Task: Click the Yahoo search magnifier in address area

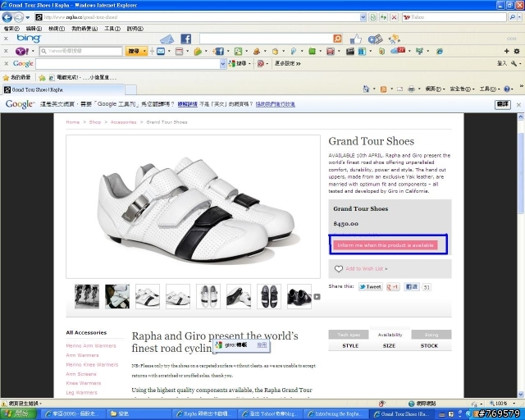Action: (512, 17)
